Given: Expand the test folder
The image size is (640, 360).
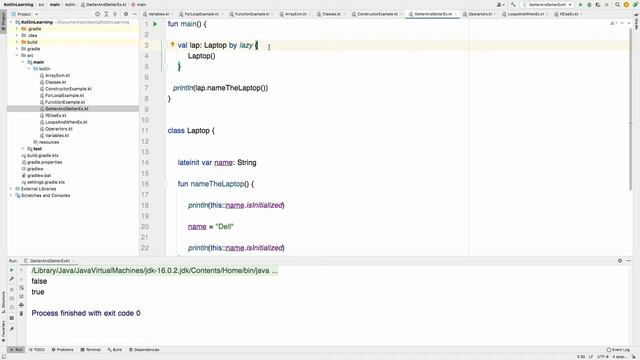Looking at the screenshot, I should click(x=23, y=149).
